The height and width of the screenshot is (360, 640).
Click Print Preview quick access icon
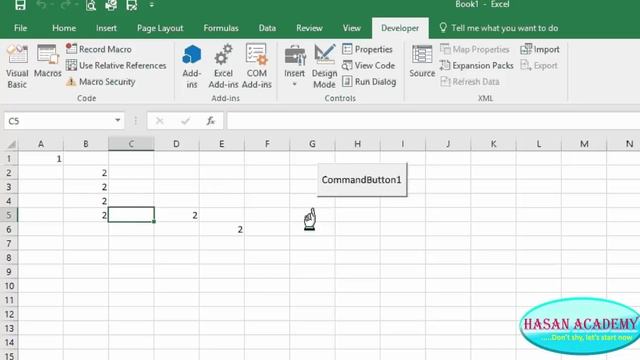click(91, 5)
